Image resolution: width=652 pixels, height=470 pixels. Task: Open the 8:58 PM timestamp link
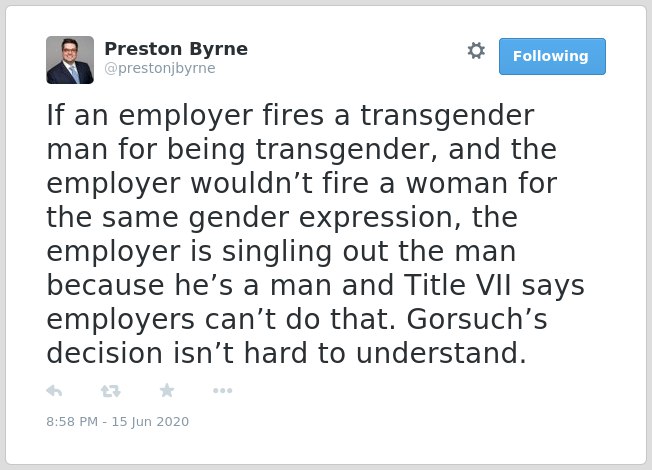[x=72, y=422]
